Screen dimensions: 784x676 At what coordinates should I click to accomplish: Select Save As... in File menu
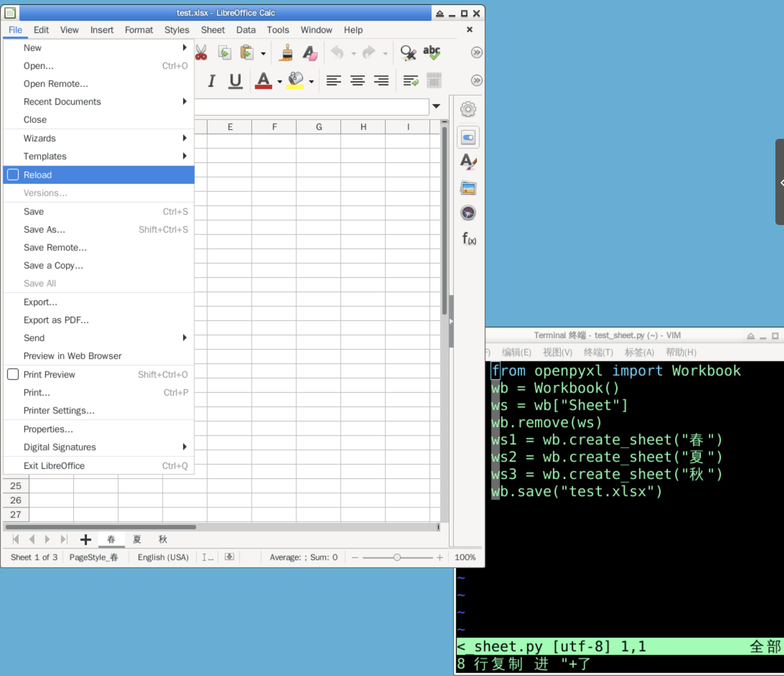point(99,229)
